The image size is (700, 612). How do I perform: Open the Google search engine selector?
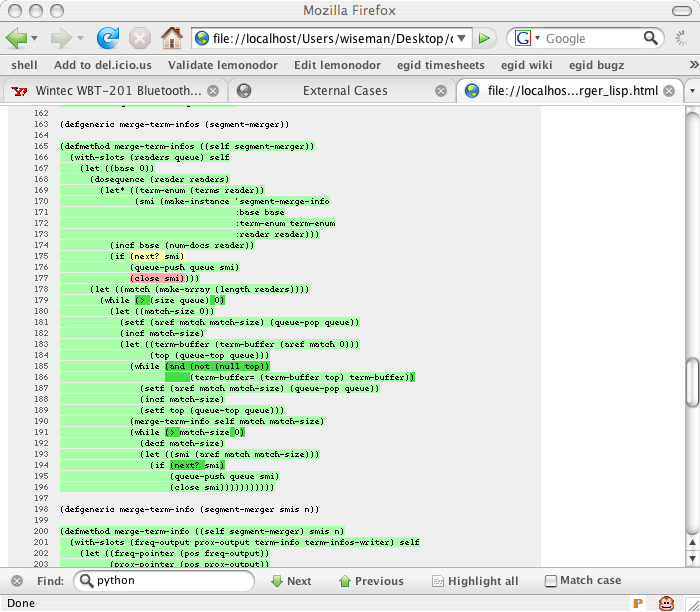(527, 38)
